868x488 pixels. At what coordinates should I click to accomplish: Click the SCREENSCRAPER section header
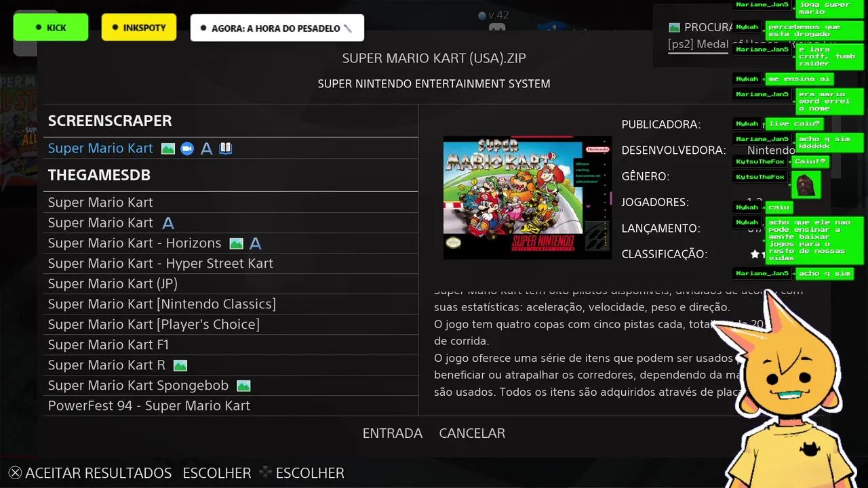110,121
